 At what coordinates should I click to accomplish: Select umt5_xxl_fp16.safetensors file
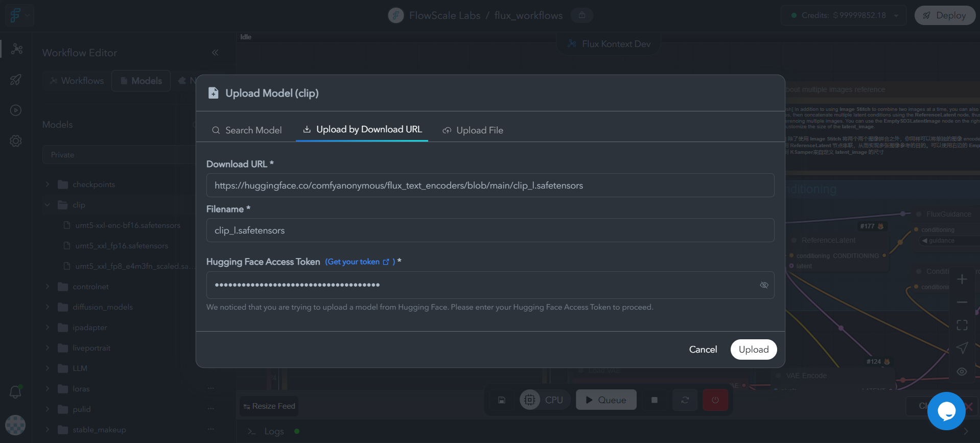click(122, 246)
